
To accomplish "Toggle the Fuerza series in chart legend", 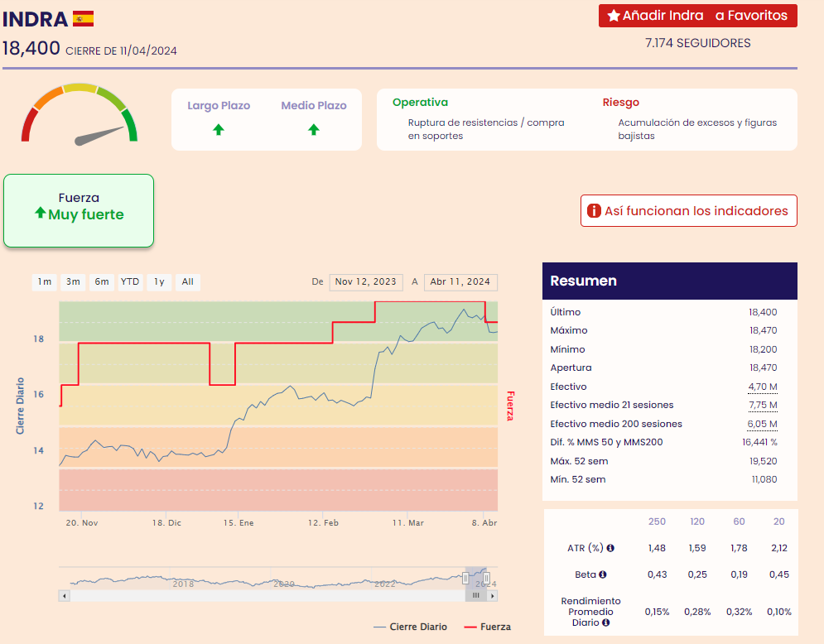I will (x=487, y=627).
